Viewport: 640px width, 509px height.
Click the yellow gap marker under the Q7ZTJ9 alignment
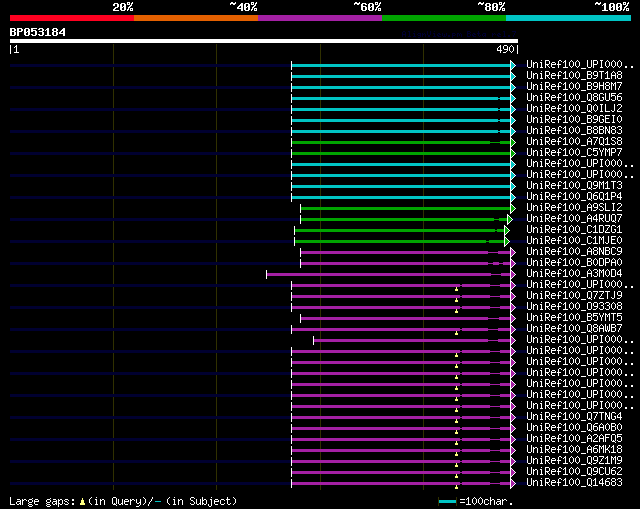click(456, 300)
